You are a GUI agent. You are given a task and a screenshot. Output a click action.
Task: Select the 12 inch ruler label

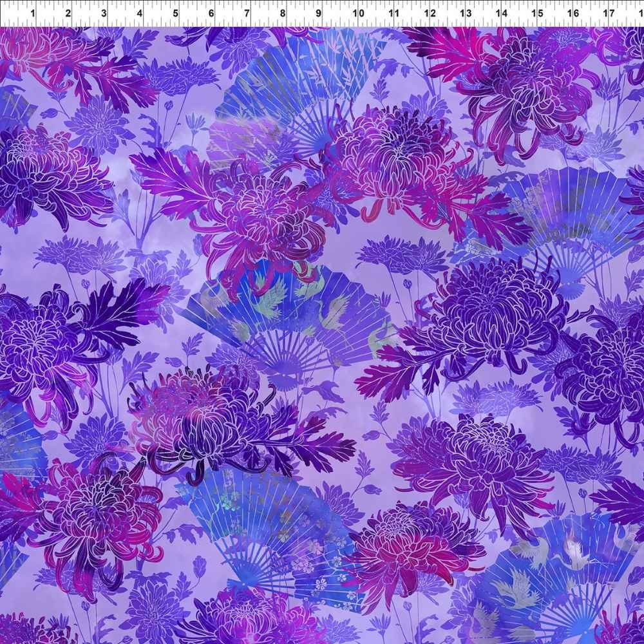point(430,13)
